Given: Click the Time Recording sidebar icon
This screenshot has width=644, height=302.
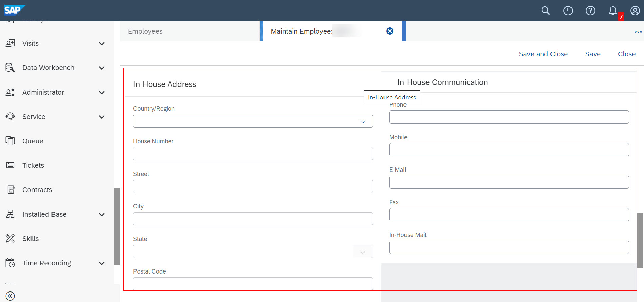Looking at the screenshot, I should pos(10,263).
